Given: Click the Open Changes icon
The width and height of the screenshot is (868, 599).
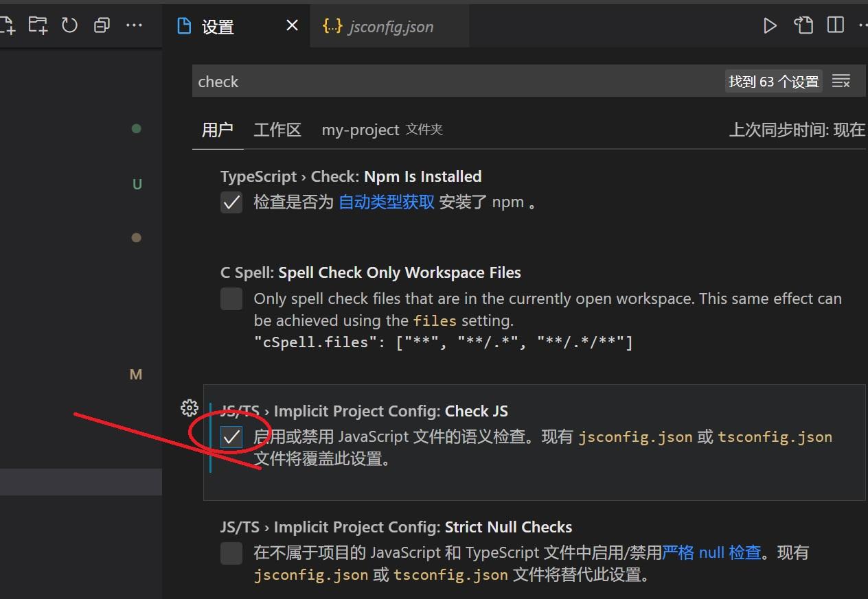Looking at the screenshot, I should pyautogui.click(x=803, y=25).
